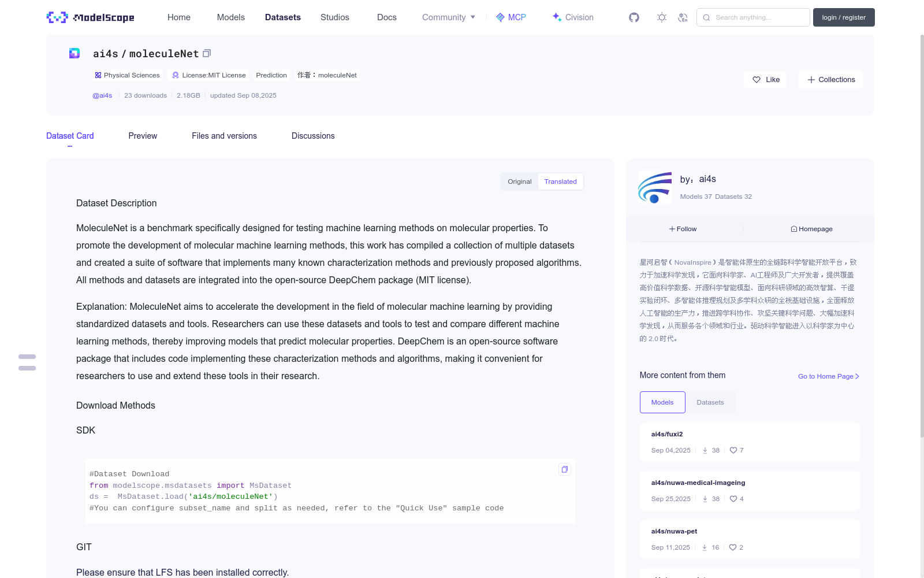Click the '23 downloads' text
Image resolution: width=924 pixels, height=578 pixels.
(x=146, y=95)
